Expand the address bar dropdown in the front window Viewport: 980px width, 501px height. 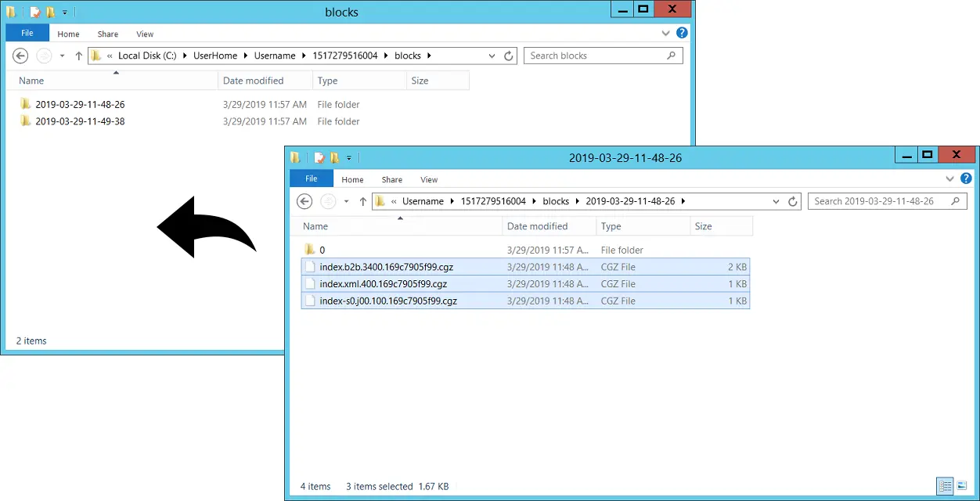tap(776, 201)
